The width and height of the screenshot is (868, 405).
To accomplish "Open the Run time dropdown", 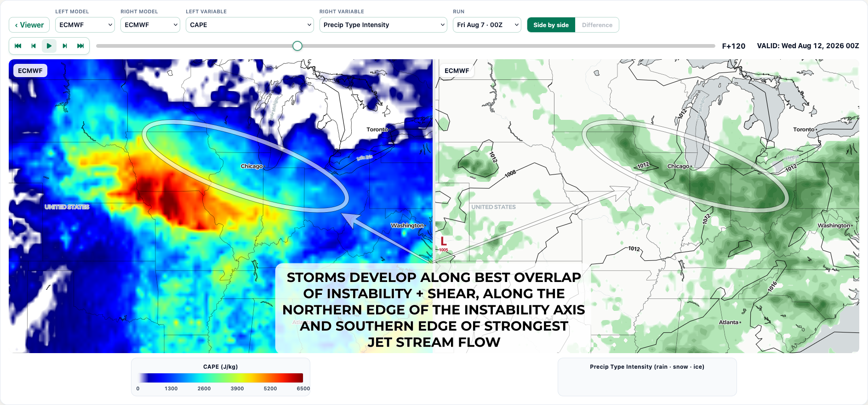I will click(x=487, y=25).
